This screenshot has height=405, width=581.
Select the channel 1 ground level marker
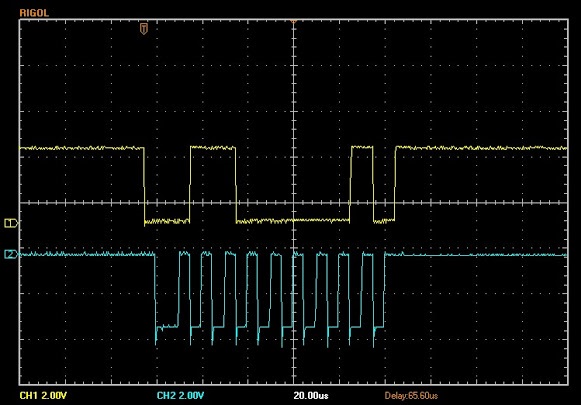pyautogui.click(x=11, y=223)
